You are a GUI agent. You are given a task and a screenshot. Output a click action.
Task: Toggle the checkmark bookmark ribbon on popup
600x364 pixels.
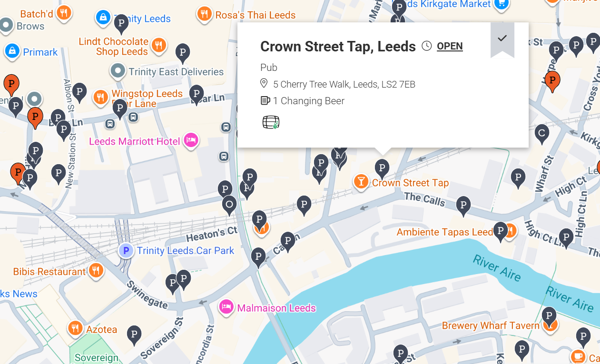tap(502, 39)
